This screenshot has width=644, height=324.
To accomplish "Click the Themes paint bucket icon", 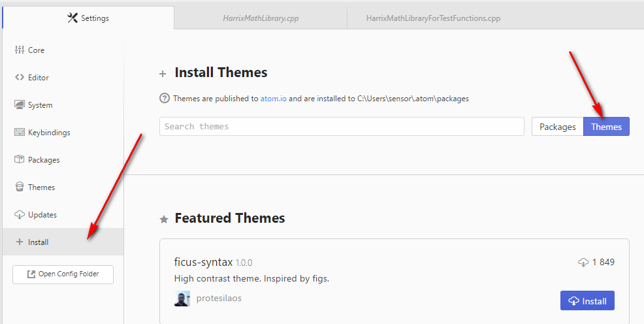I will (20, 187).
